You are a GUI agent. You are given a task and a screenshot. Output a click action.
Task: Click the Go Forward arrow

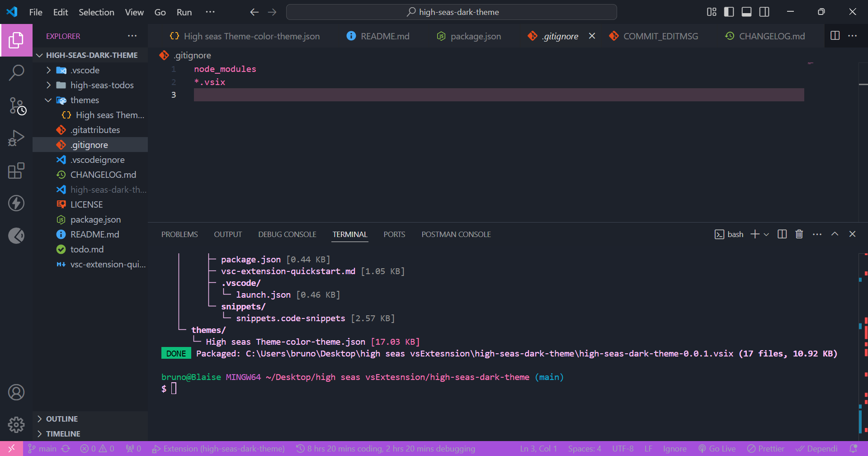(272, 12)
